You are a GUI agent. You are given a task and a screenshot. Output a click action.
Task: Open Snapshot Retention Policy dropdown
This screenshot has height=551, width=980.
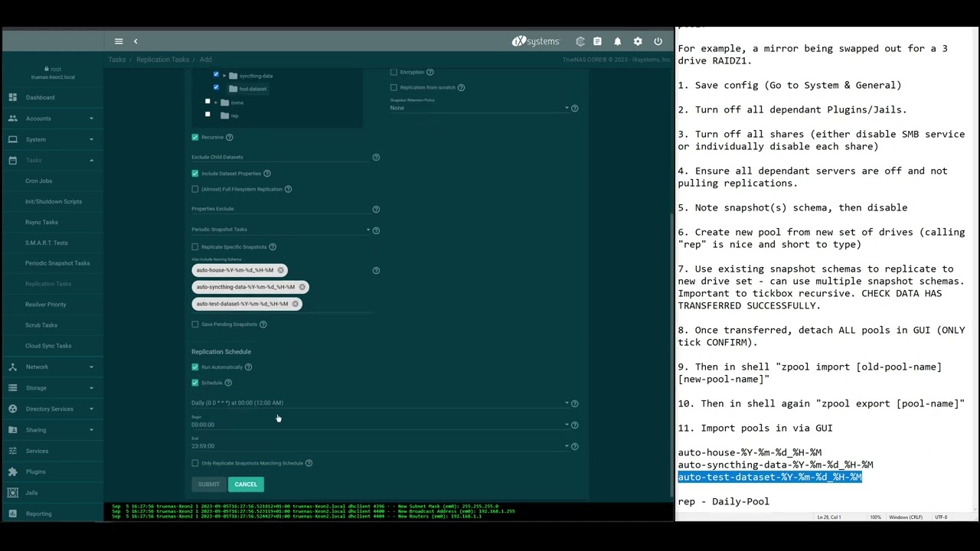[480, 108]
